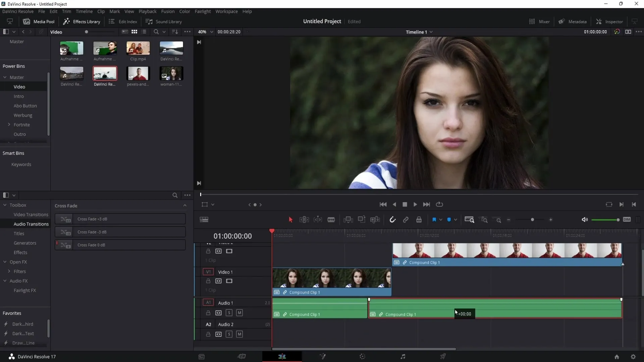Select the Trim edit mode tool
644x362 pixels.
(304, 220)
